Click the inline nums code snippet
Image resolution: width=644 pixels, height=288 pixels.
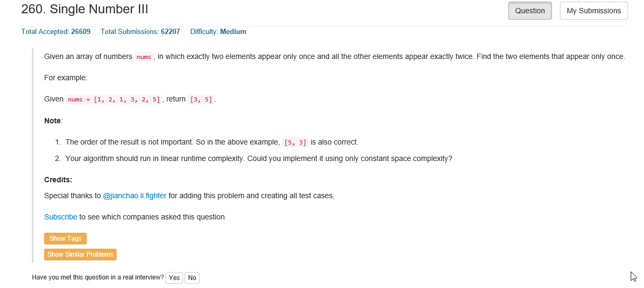click(x=144, y=57)
